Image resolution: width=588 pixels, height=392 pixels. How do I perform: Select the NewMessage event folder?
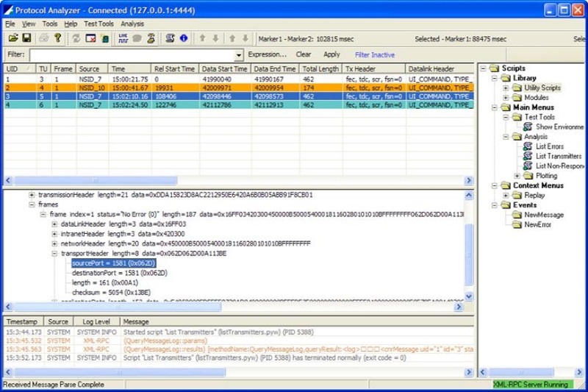point(538,215)
